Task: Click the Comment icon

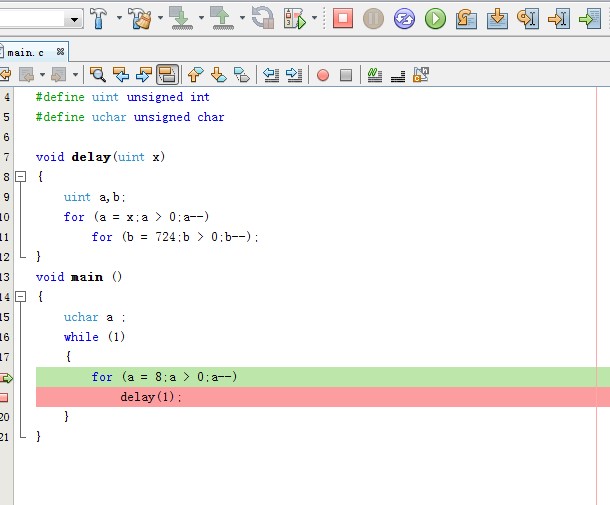Action: pyautogui.click(x=375, y=75)
